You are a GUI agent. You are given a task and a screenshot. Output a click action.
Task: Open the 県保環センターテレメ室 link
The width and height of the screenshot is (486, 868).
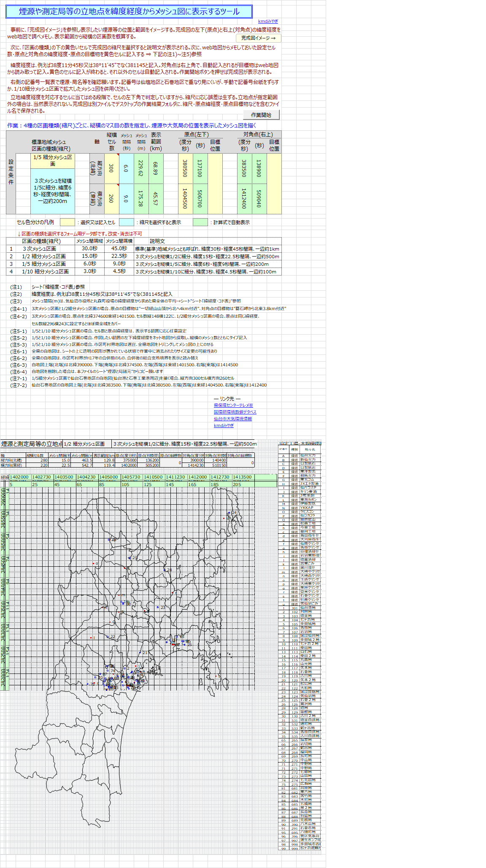coord(233,405)
